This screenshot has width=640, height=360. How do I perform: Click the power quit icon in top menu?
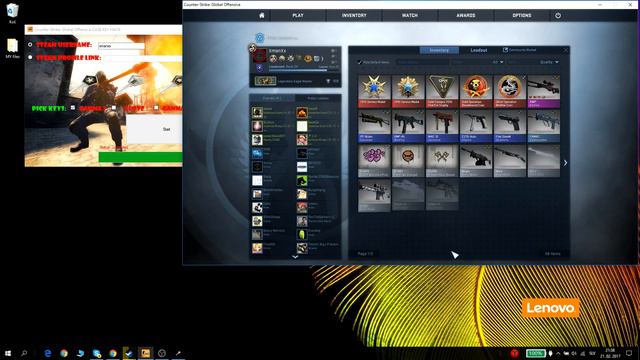[x=558, y=16]
